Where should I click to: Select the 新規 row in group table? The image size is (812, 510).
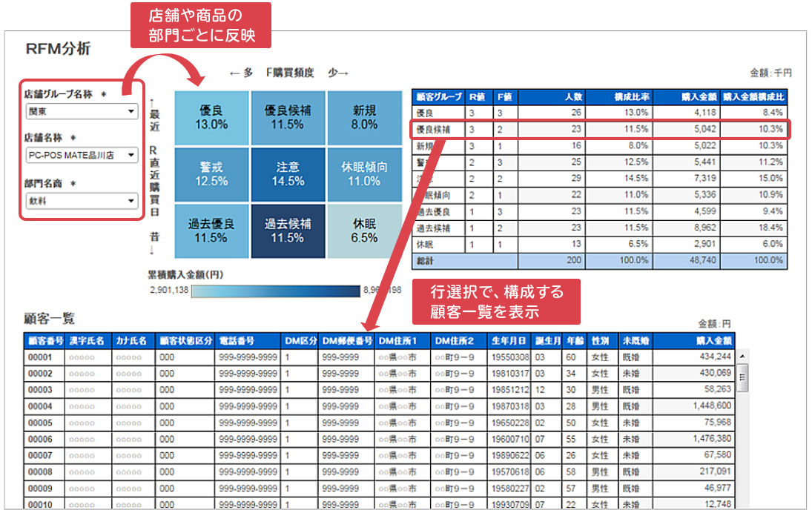pos(600,146)
